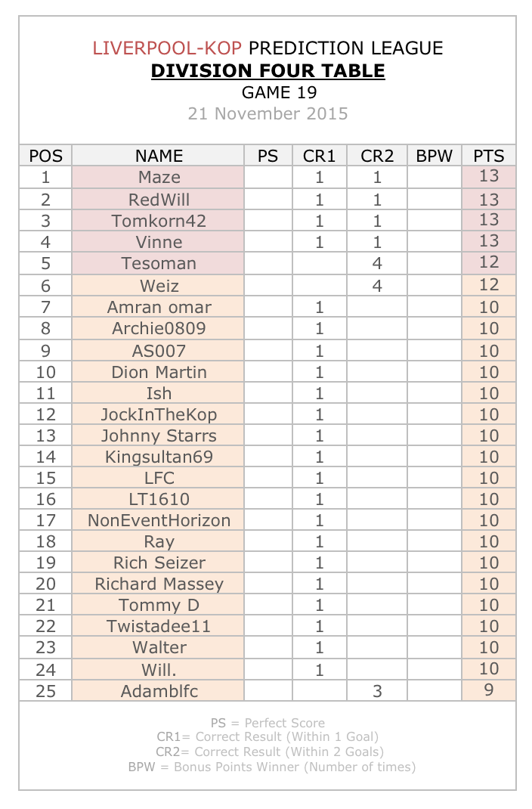The width and height of the screenshot is (532, 809).
Task: Click the BPW column header
Action: click(x=434, y=156)
